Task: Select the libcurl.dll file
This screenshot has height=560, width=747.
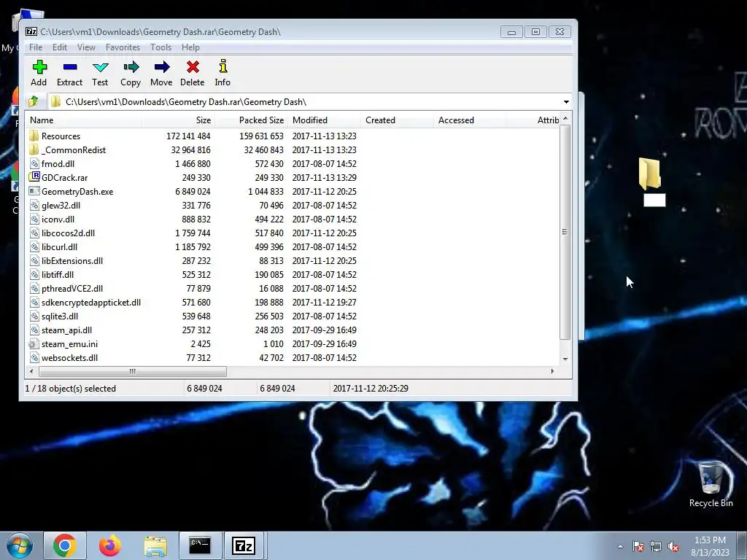Action: [x=59, y=246]
